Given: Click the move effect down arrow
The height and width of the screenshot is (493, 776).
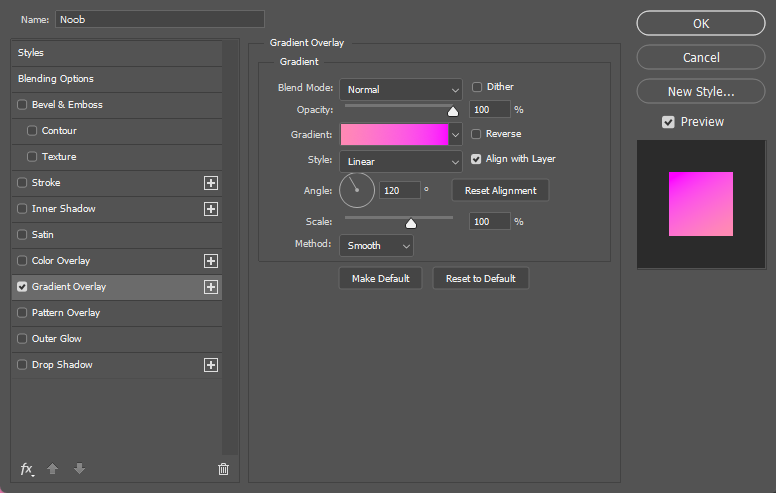Looking at the screenshot, I should [79, 468].
